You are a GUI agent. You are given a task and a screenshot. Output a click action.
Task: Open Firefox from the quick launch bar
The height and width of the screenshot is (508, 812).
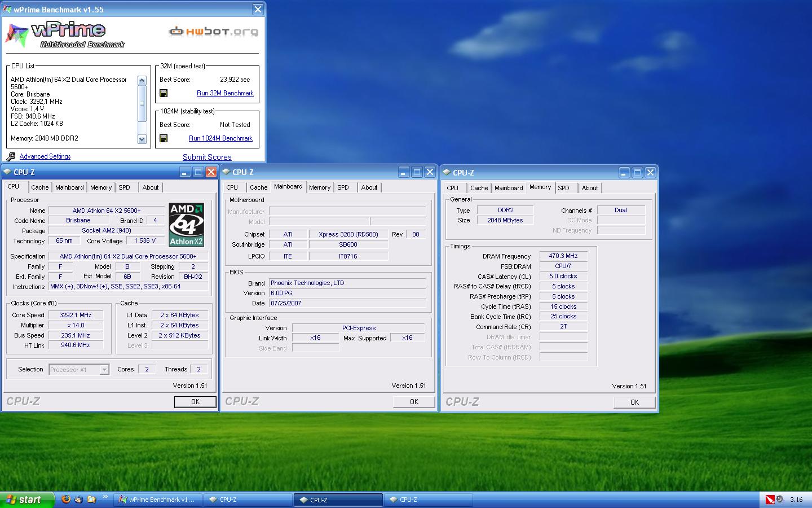(x=66, y=499)
